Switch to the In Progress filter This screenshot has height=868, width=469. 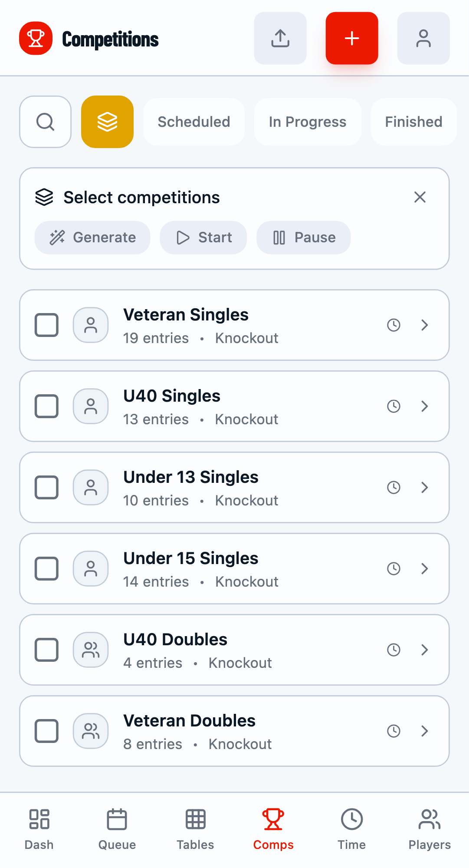[308, 122]
